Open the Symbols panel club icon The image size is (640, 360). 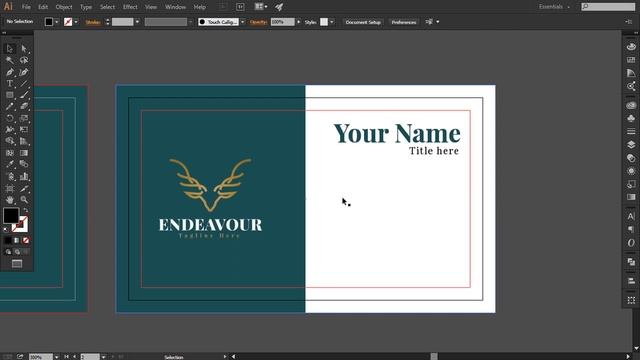coord(631,118)
